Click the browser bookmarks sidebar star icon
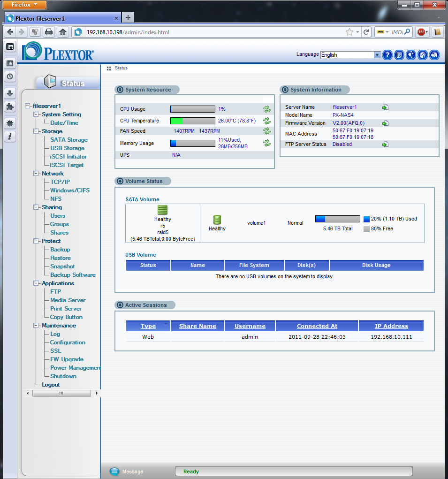 click(10, 63)
